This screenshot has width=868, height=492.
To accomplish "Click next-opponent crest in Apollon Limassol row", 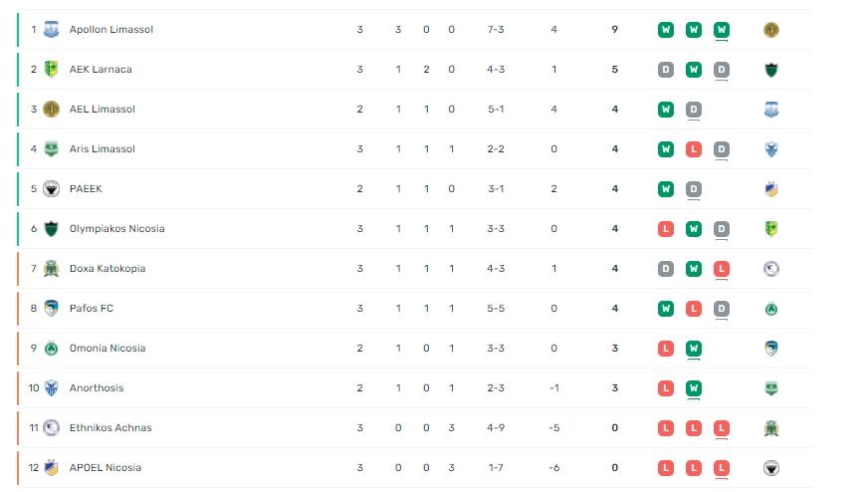I will (x=771, y=29).
